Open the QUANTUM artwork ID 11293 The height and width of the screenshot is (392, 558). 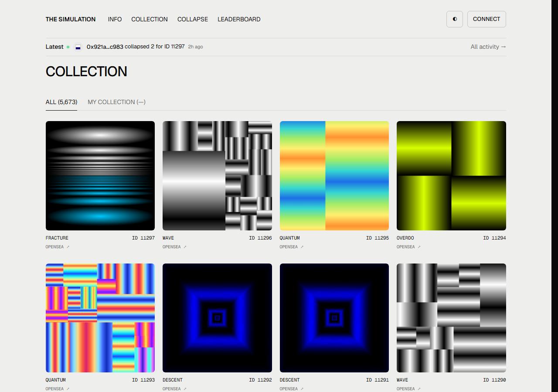100,318
